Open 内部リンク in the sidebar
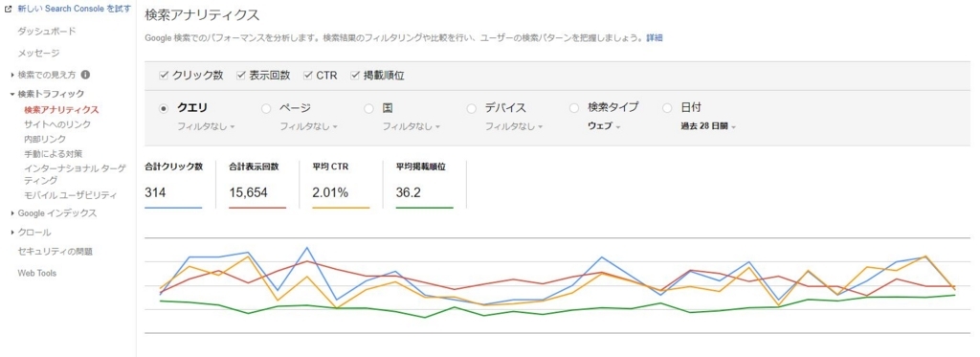 (45, 139)
